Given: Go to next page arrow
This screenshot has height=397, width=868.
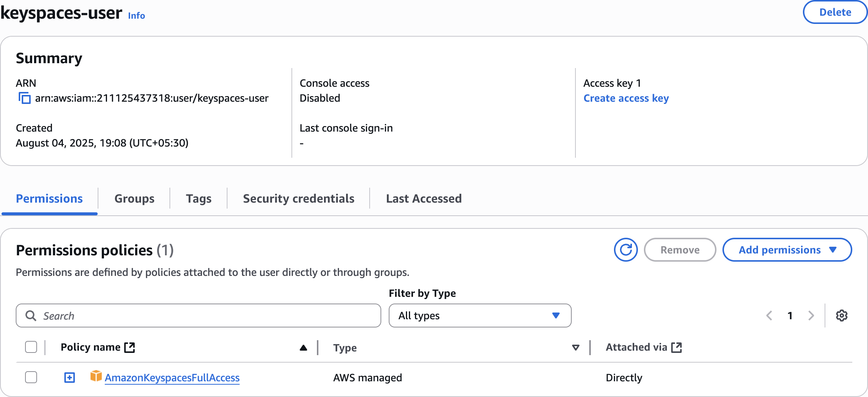Looking at the screenshot, I should point(811,316).
